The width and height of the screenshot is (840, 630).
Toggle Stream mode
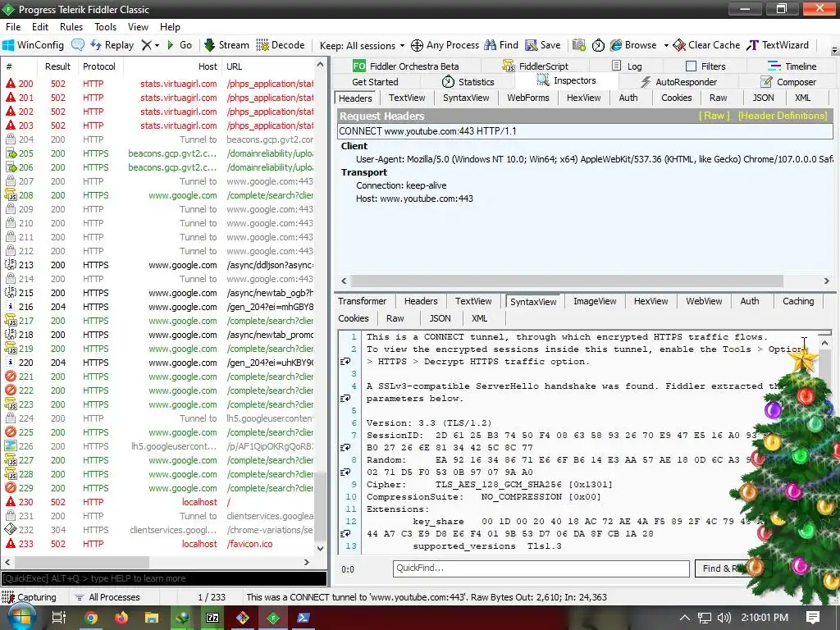point(226,45)
